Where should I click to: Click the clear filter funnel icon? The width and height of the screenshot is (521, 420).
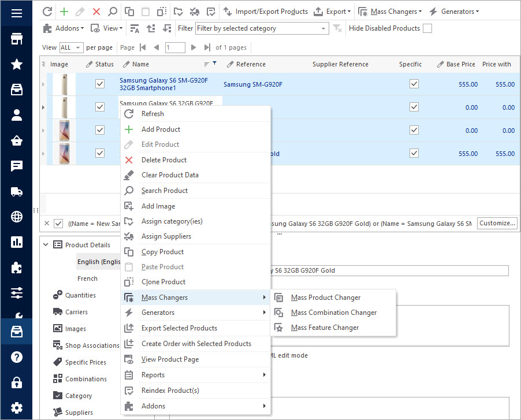pos(337,28)
